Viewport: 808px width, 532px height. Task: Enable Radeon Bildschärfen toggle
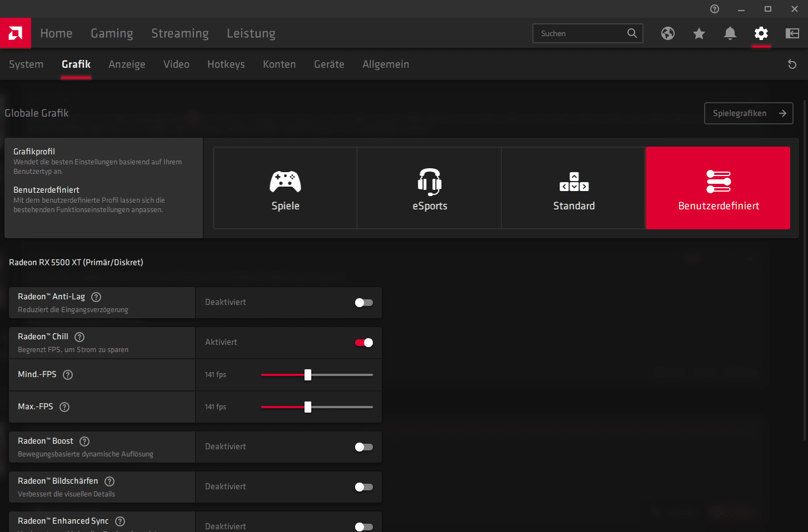[364, 487]
